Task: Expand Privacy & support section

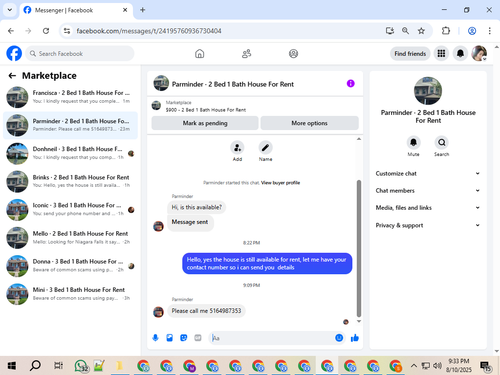Action: [428, 225]
